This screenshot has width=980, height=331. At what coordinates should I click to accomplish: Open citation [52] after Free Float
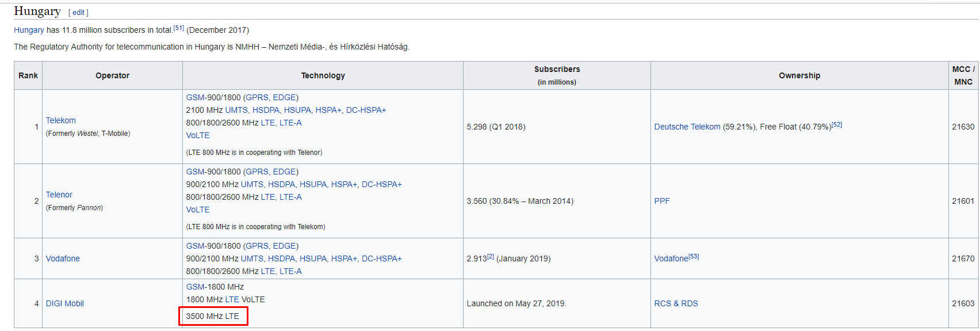837,124
